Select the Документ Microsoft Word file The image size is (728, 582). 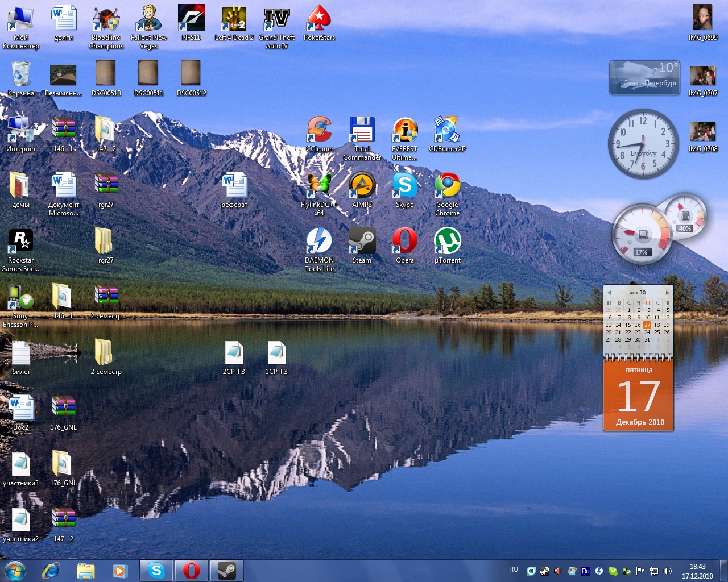pyautogui.click(x=64, y=194)
